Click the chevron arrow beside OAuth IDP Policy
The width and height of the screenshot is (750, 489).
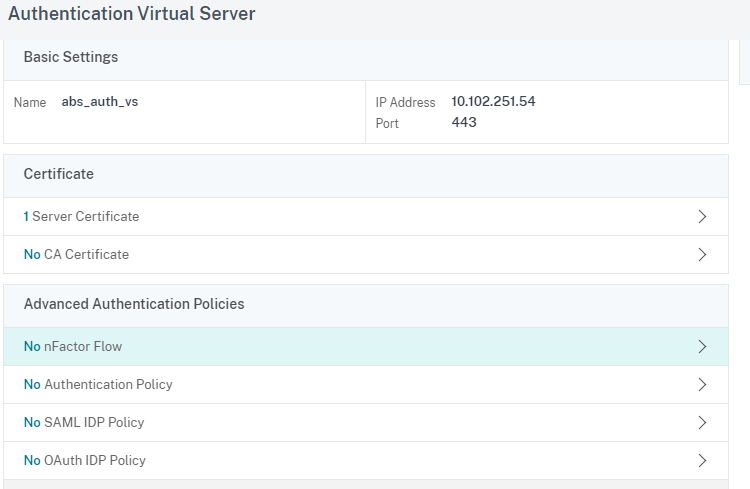702,460
